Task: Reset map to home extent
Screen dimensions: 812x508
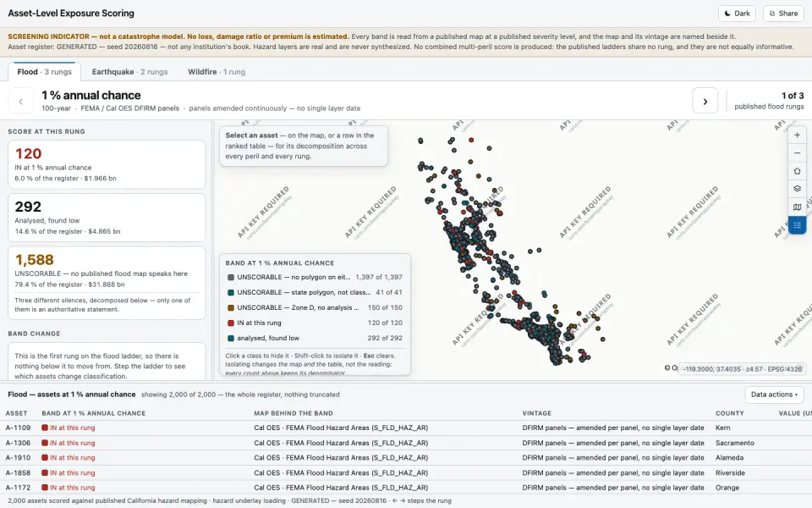Action: (x=797, y=171)
